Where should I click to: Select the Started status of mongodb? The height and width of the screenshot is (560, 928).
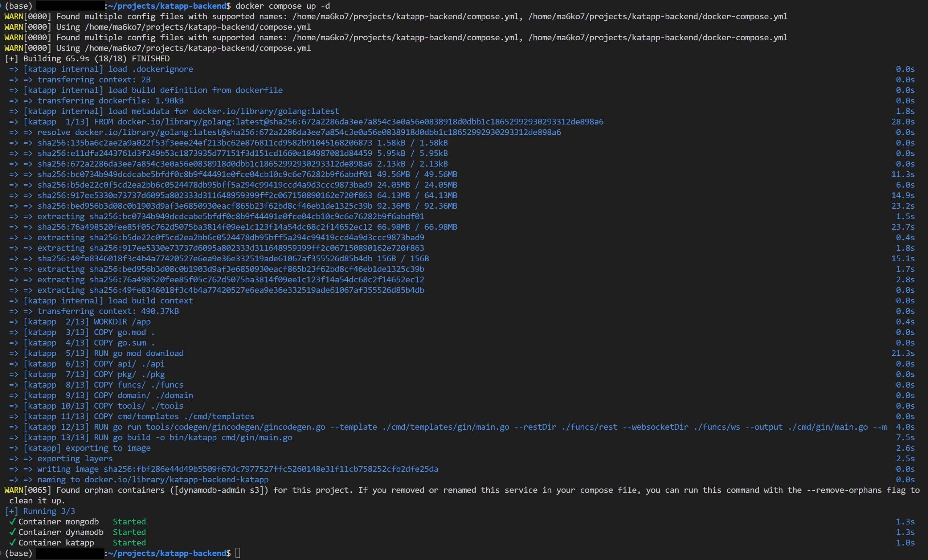pyautogui.click(x=129, y=522)
